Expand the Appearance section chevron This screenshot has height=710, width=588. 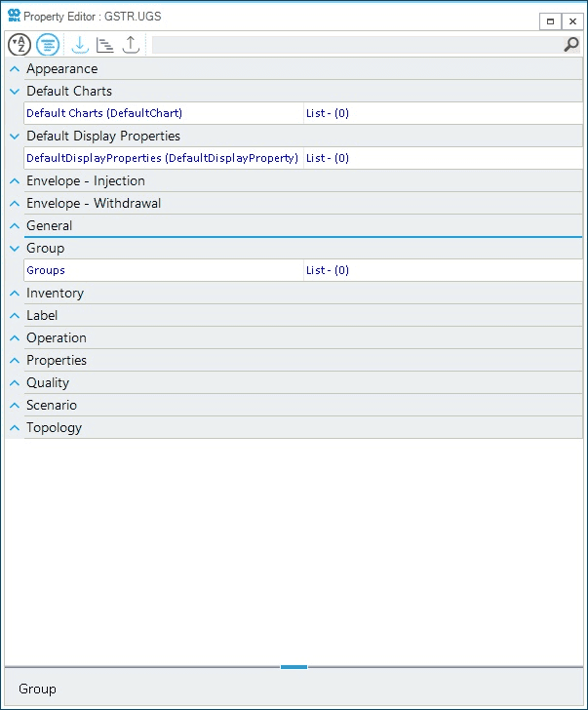(15, 69)
